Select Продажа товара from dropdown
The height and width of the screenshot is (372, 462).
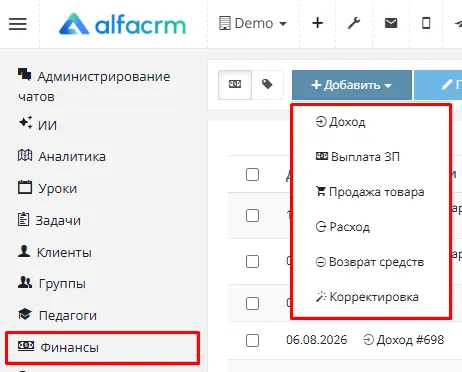pyautogui.click(x=370, y=192)
